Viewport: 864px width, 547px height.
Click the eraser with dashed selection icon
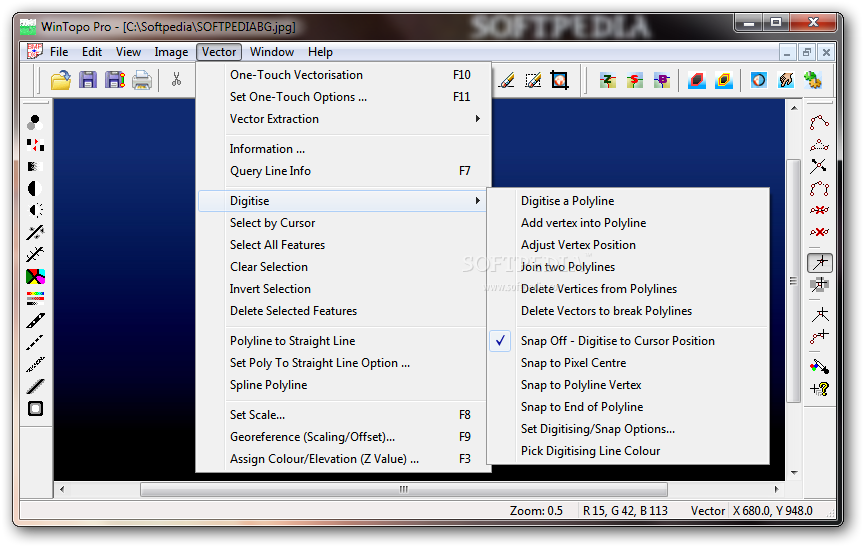[533, 80]
